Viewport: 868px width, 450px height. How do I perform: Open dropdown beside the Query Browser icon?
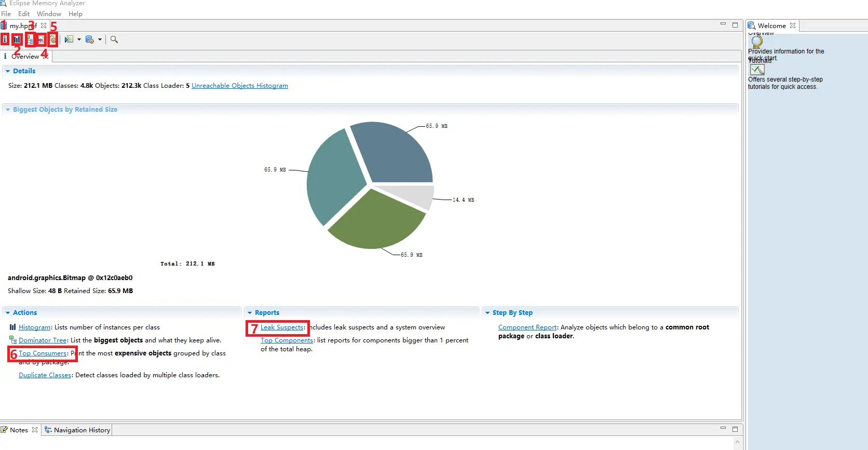pyautogui.click(x=100, y=39)
